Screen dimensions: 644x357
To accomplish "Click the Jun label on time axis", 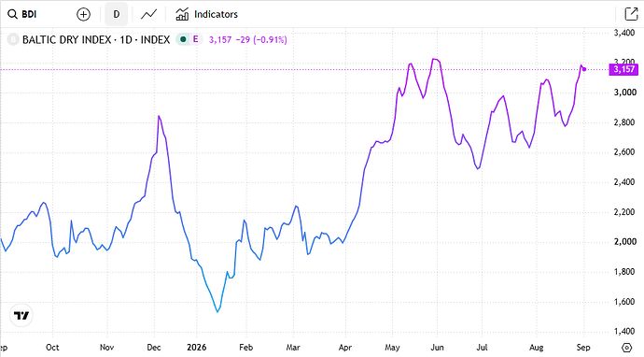I will tap(438, 347).
